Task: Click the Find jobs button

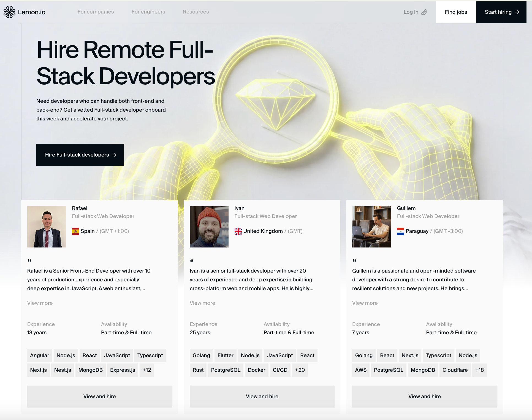Action: [456, 12]
